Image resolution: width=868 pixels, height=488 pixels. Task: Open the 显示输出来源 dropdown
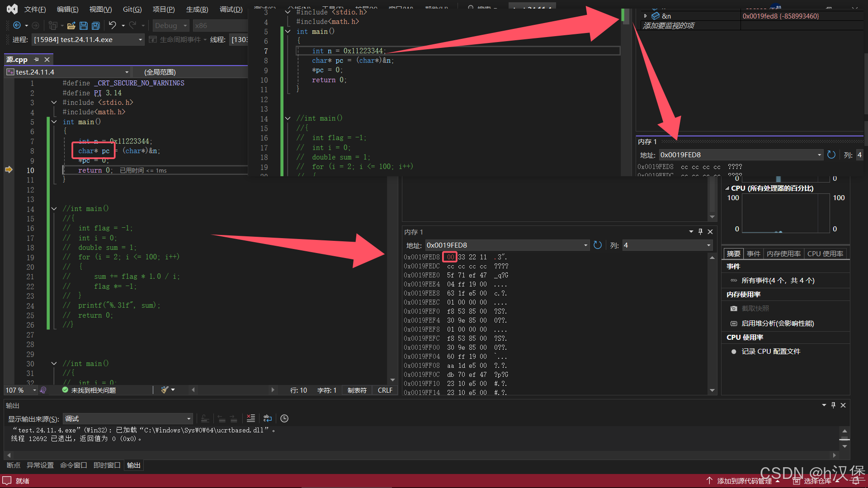coord(189,419)
